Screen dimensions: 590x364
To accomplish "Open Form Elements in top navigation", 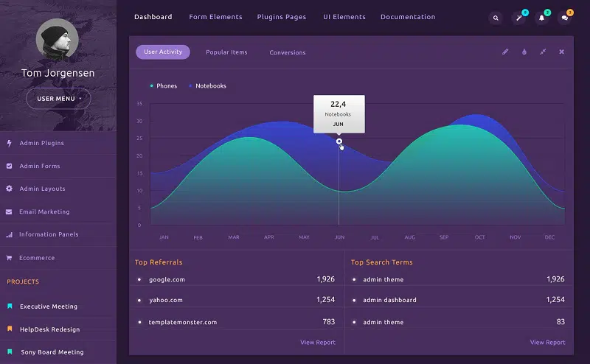I will [215, 17].
